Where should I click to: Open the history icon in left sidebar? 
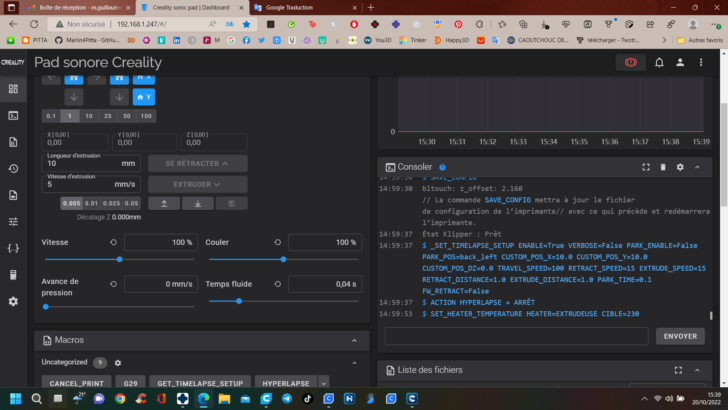coord(13,168)
